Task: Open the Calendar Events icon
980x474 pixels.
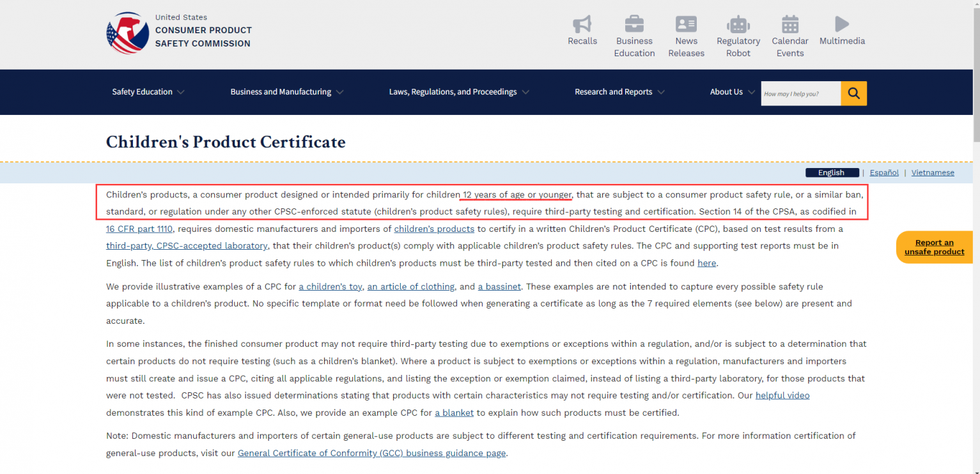Action: click(x=790, y=24)
